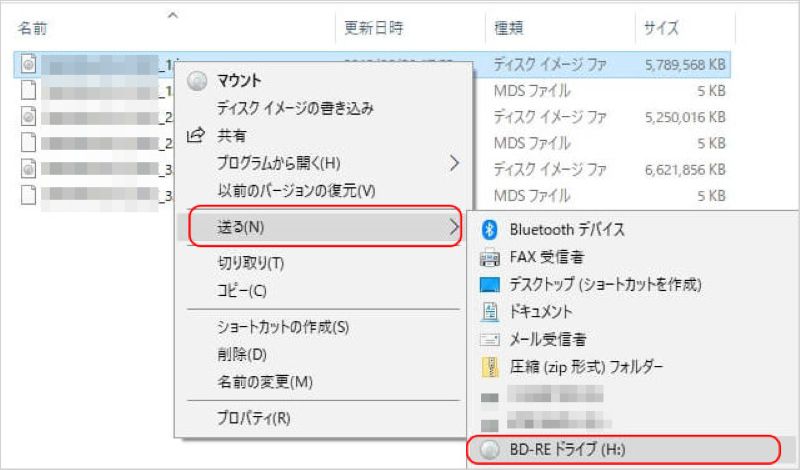The width and height of the screenshot is (800, 470).
Task: Click the size value 5,250,016 KB
Action: (x=685, y=117)
